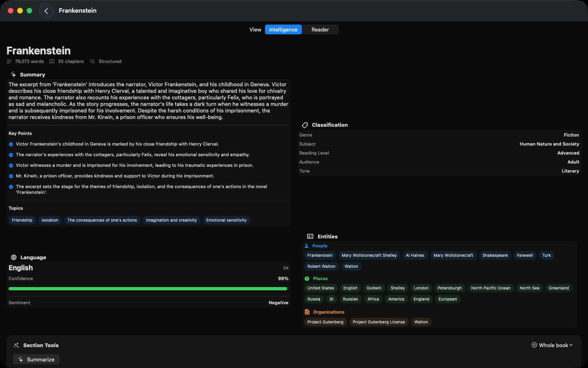Select the United States place tag
This screenshot has height=368, width=588.
[321, 288]
